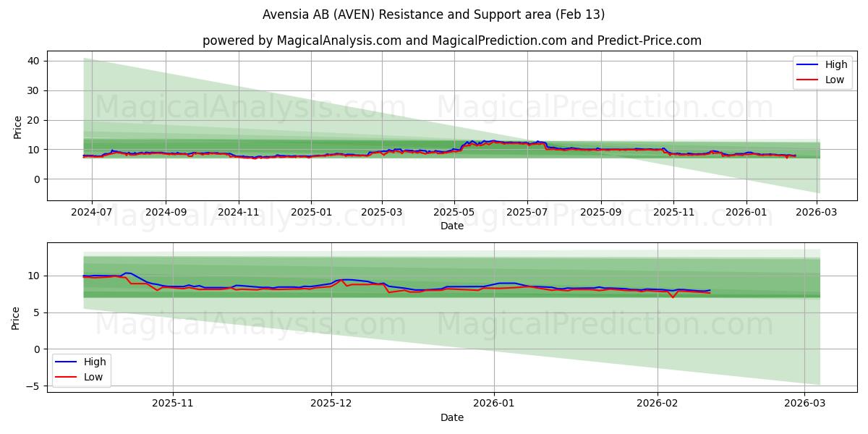Click the '2025-01' tick label on top chart
This screenshot has height=434, width=868.
click(x=311, y=213)
